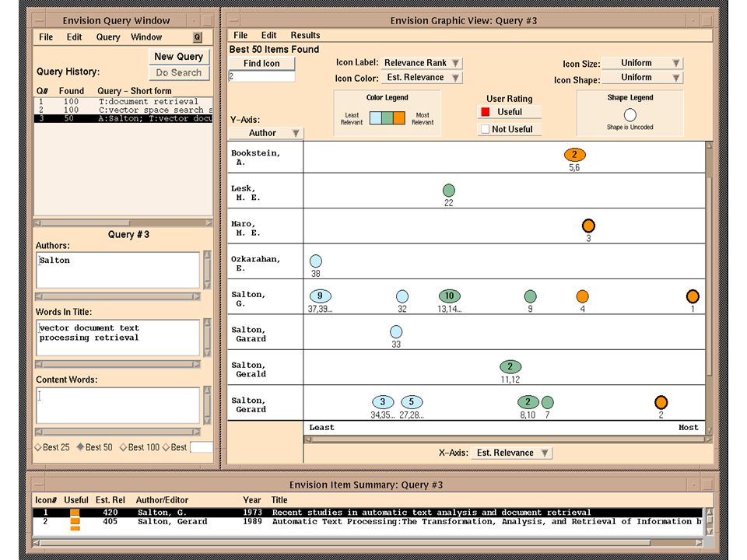Screen dimensions: 747x560
Task: Open the Window menu
Action: click(146, 37)
